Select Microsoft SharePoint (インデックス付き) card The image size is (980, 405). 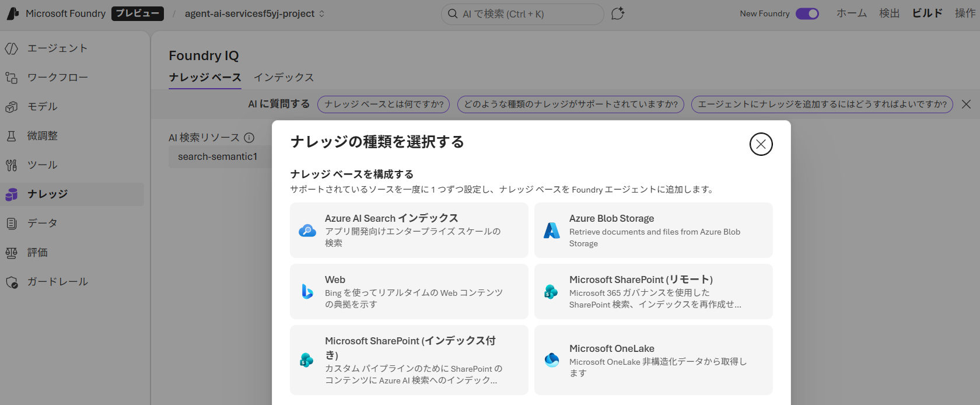click(409, 360)
